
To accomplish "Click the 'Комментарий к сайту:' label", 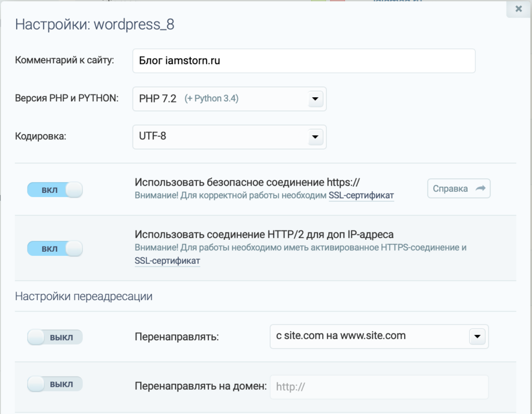I will (64, 60).
